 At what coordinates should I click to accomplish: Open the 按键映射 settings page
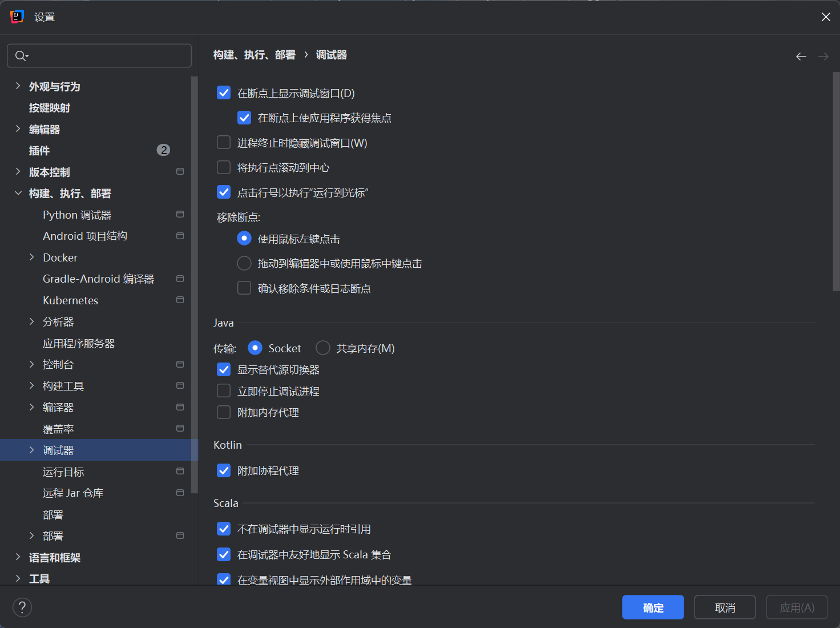50,108
